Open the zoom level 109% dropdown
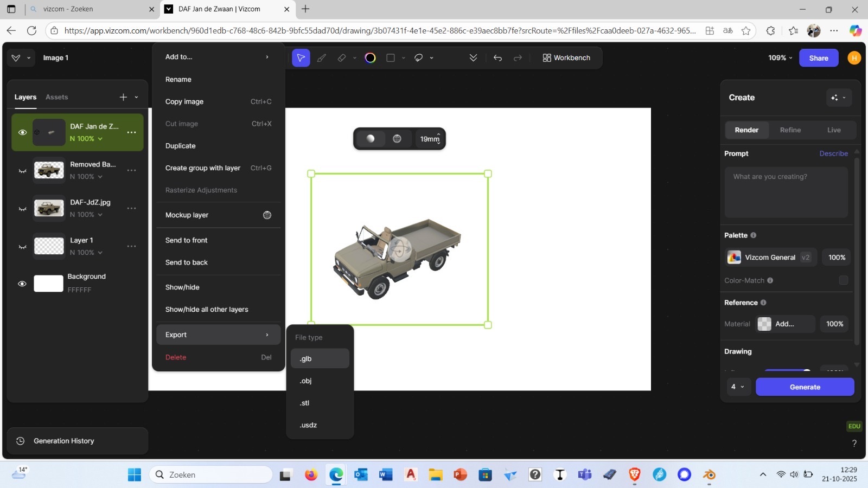 [780, 58]
